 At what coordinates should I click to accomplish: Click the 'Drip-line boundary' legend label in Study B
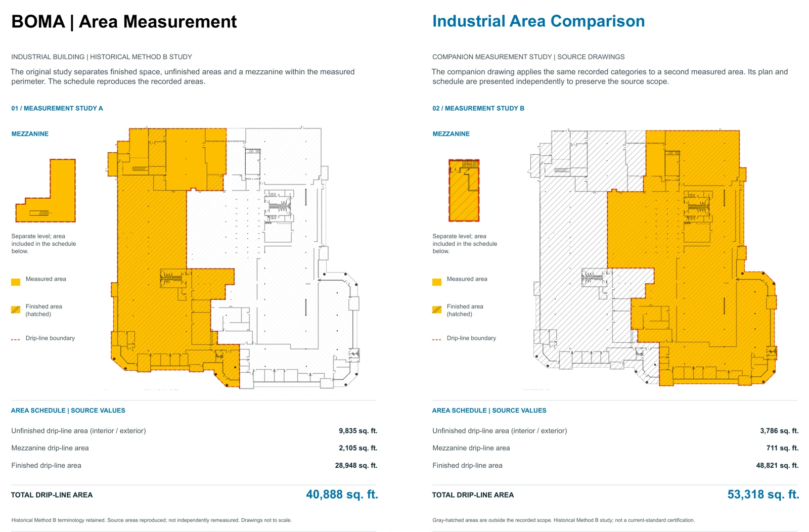[471, 338]
